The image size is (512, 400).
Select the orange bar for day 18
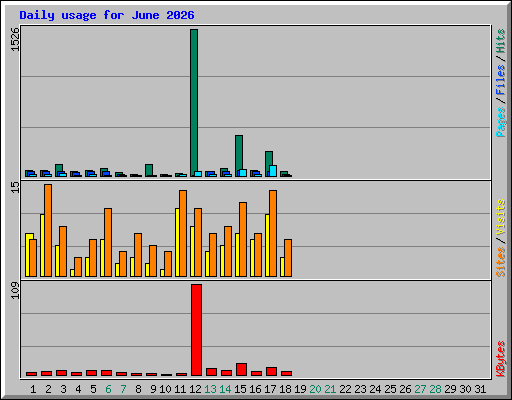pos(288,258)
